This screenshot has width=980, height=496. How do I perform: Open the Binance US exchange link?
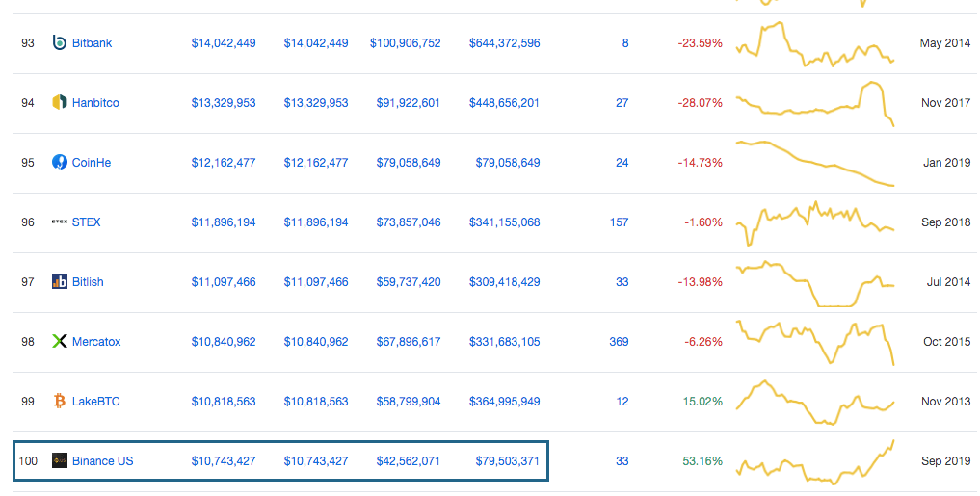coord(102,461)
